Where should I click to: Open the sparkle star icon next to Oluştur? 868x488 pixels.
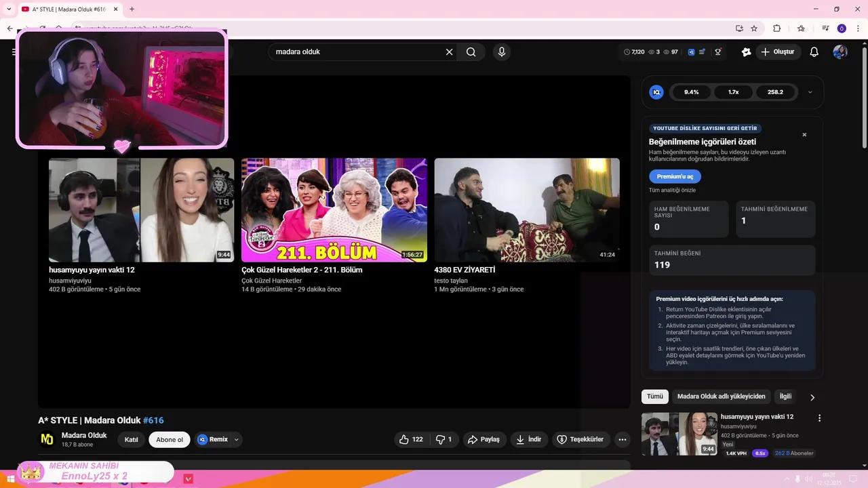[x=747, y=52]
